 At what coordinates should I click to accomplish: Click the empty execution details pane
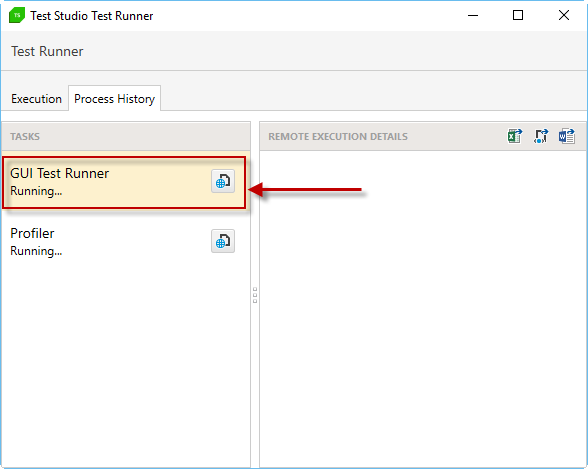(x=423, y=309)
